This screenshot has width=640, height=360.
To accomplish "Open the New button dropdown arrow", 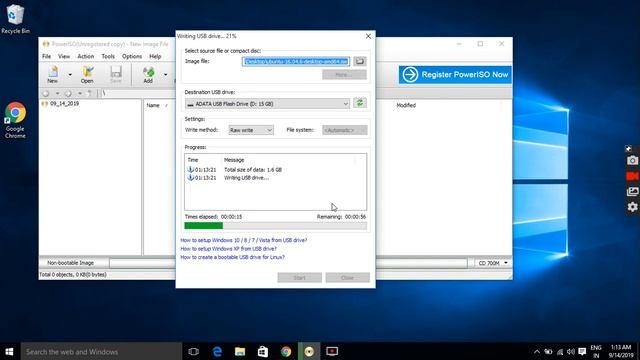I will point(70,75).
